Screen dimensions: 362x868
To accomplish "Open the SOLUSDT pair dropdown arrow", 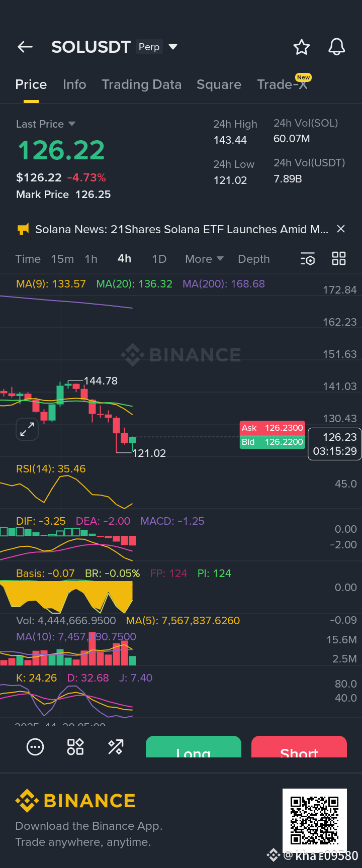I will [x=173, y=47].
